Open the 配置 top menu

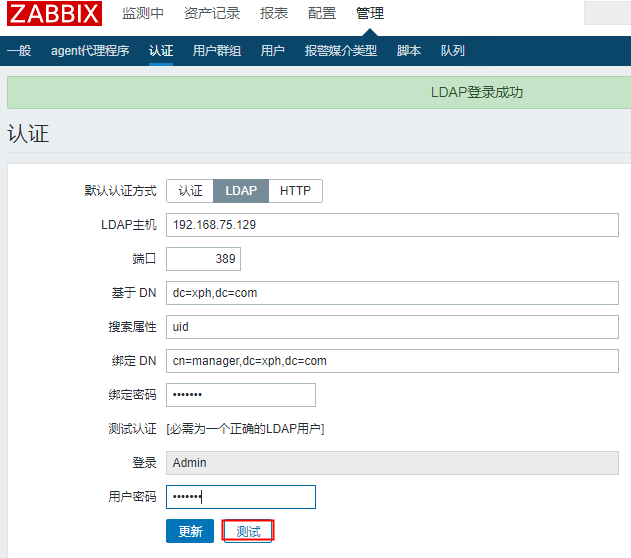pos(322,13)
